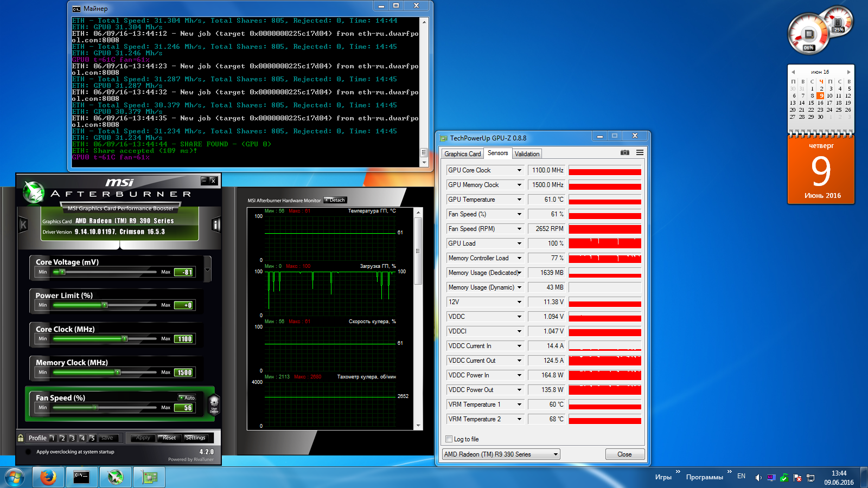This screenshot has width=868, height=488.
Task: Click the profile lock padlock icon
Action: (21, 438)
